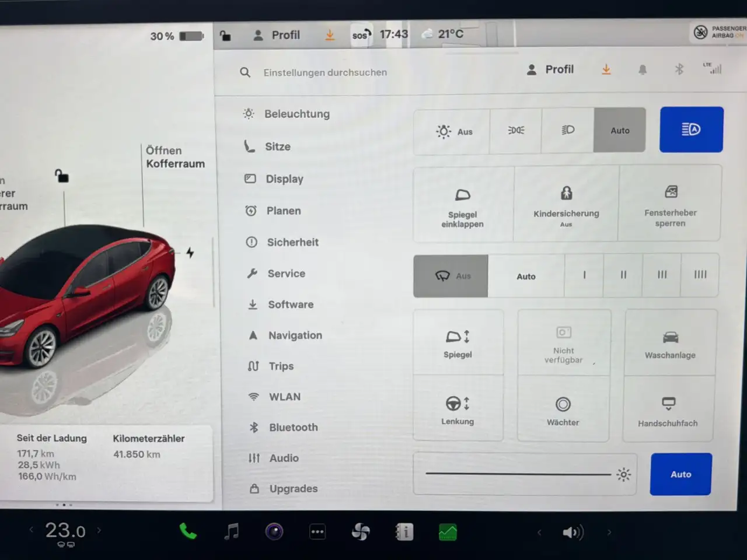Tap the Handschuhfach glovebox button
The height and width of the screenshot is (560, 747).
click(668, 411)
